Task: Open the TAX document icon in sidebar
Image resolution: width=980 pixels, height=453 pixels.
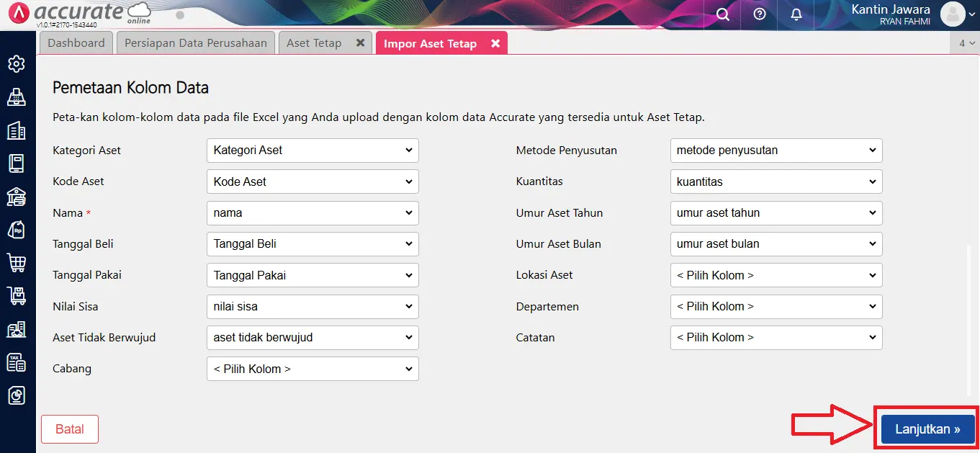Action: [17, 362]
